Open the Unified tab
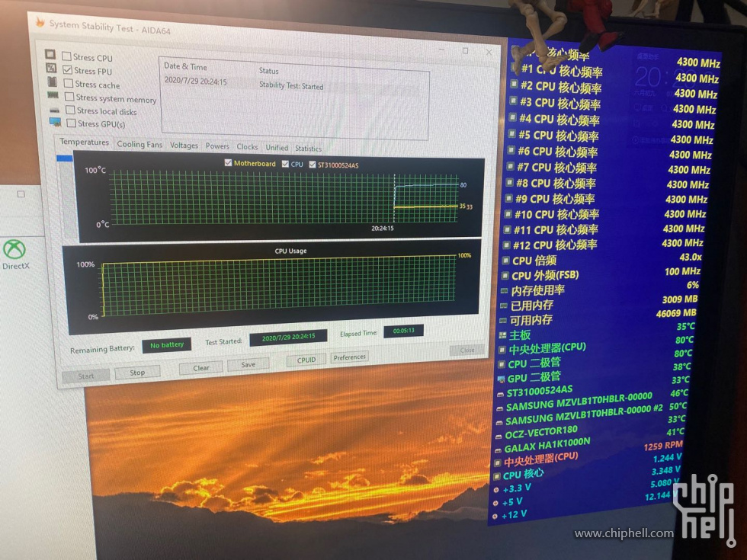This screenshot has height=560, width=747. click(x=277, y=148)
